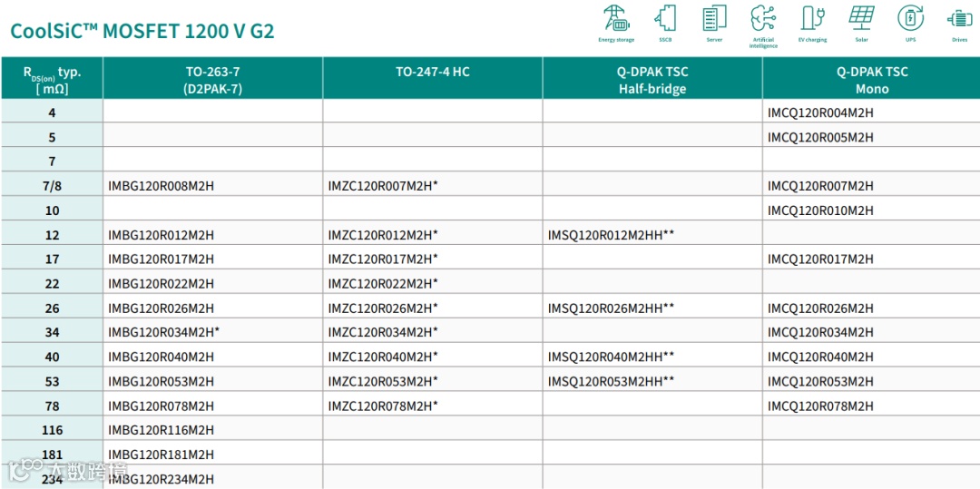Viewport: 980px width, 489px height.
Task: Select part IMCQ120R040M2H
Action: (x=820, y=357)
